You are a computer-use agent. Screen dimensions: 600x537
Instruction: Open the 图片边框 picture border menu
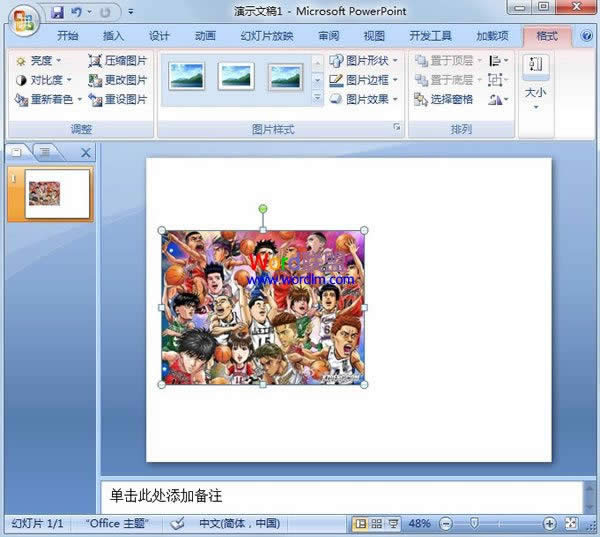coord(364,80)
